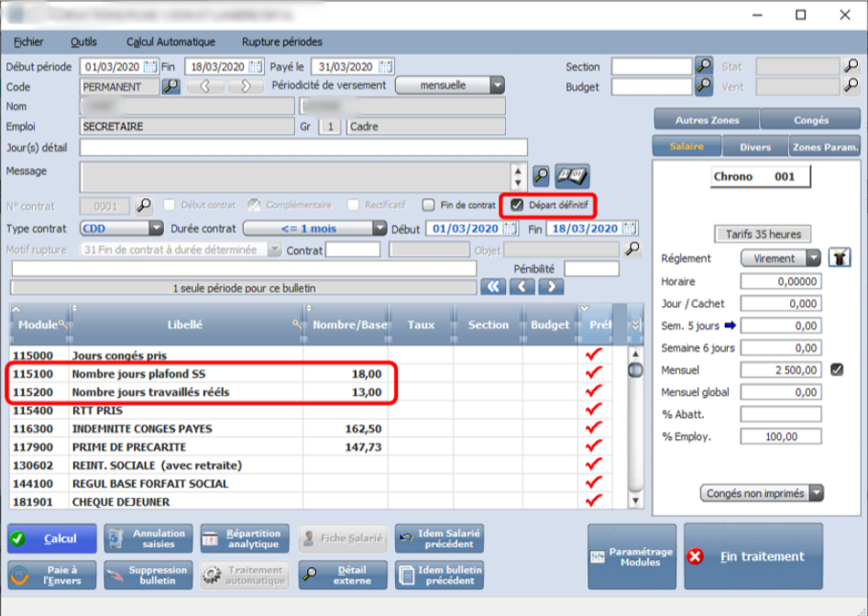This screenshot has height=616, width=868.
Task: Search employee Code with magnifier icon
Action: [x=171, y=86]
